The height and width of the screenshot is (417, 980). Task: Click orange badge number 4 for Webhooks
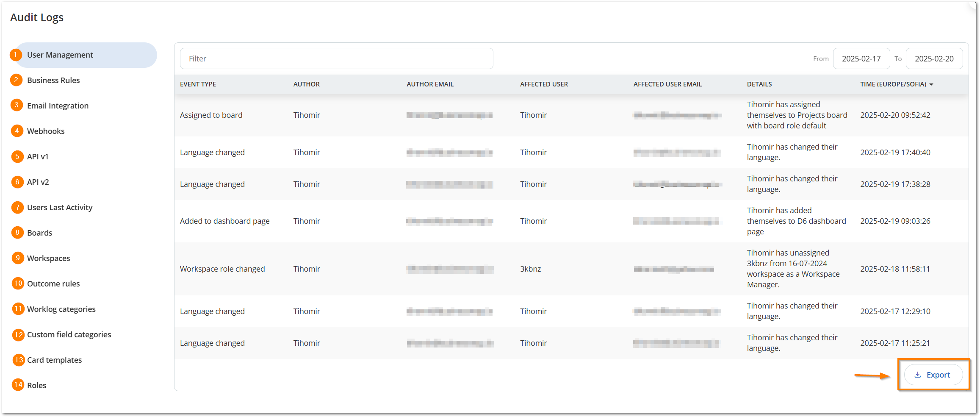click(x=17, y=131)
